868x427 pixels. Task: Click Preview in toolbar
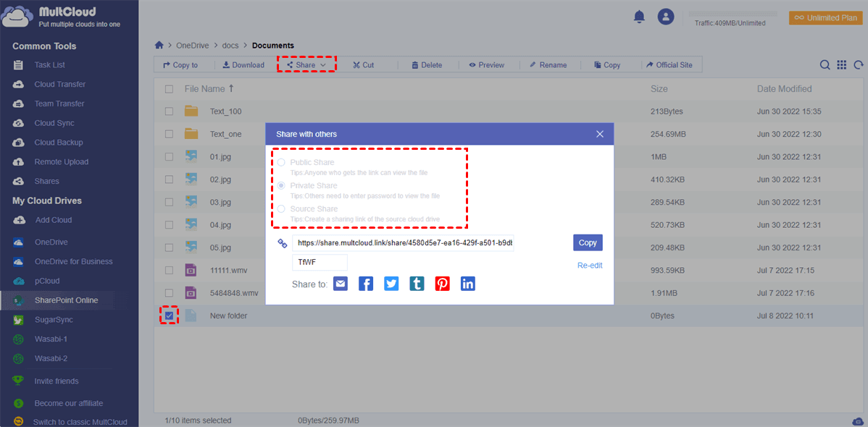[x=487, y=65]
